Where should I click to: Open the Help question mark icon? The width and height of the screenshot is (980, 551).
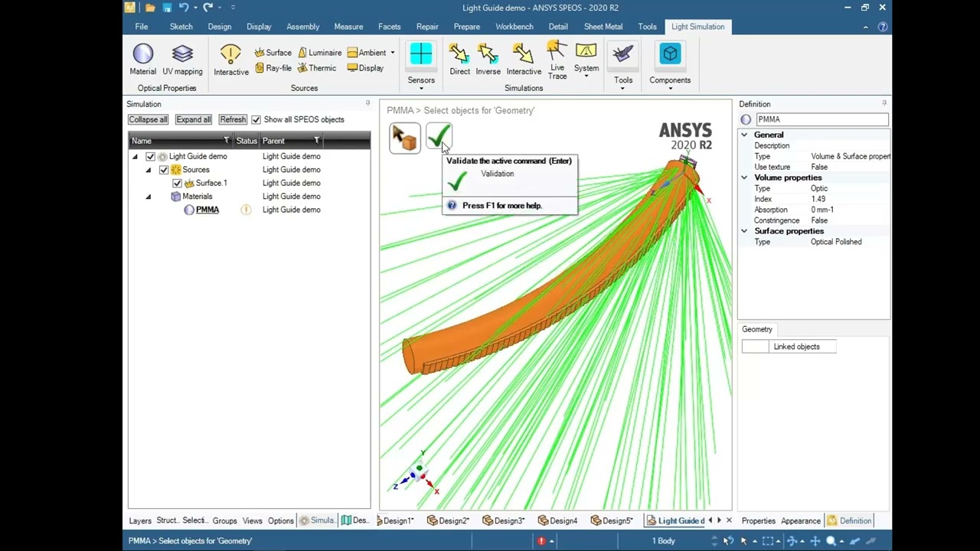pos(883,27)
